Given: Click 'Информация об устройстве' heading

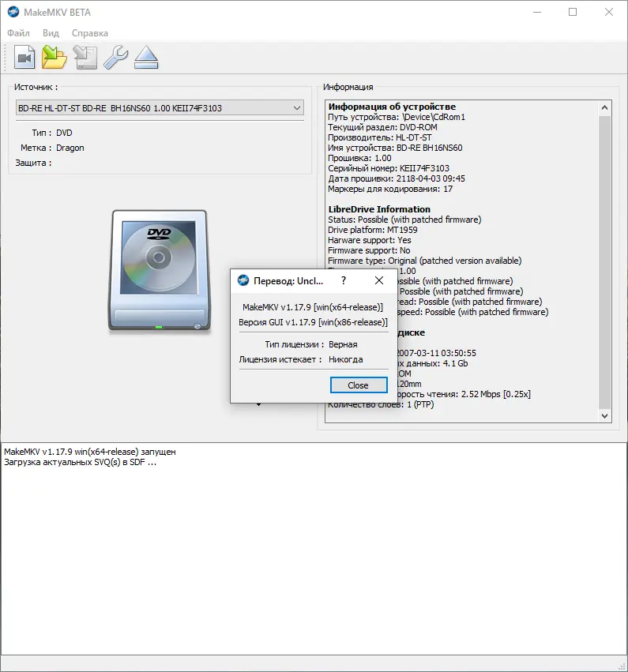Looking at the screenshot, I should 392,107.
